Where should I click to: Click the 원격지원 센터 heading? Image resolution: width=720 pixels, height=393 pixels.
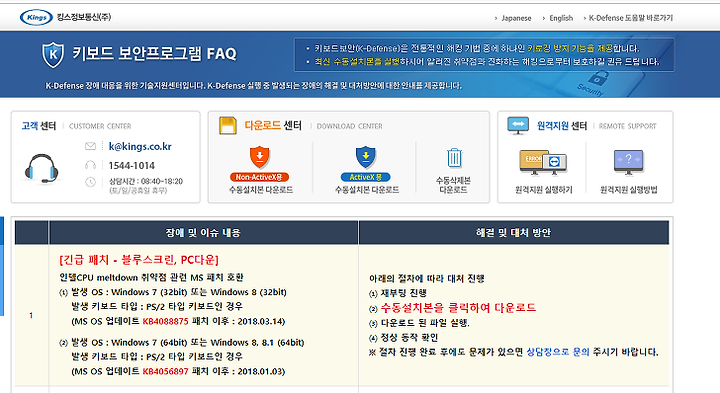(562, 126)
